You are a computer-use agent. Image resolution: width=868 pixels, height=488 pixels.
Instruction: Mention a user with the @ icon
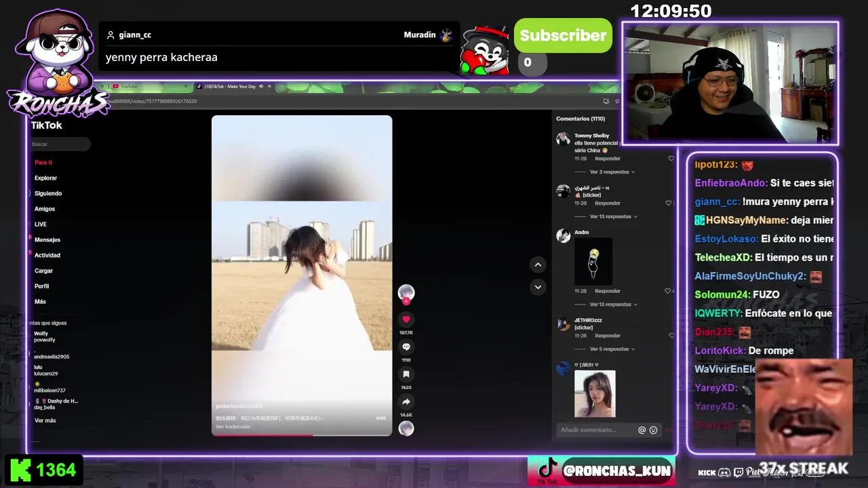tap(642, 430)
